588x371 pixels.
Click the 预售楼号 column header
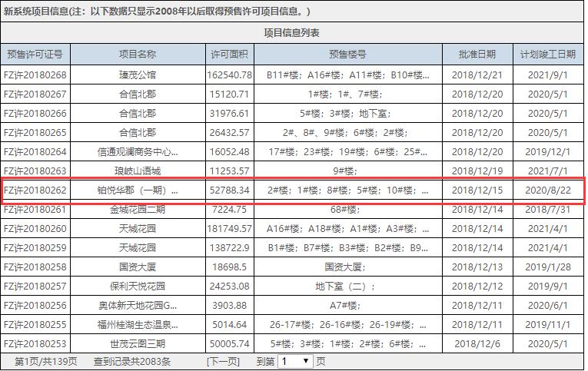(x=347, y=55)
